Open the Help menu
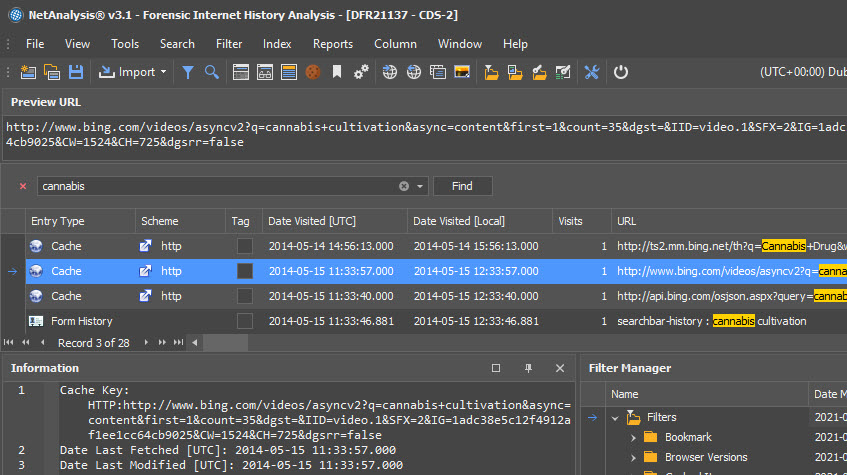 tap(515, 44)
